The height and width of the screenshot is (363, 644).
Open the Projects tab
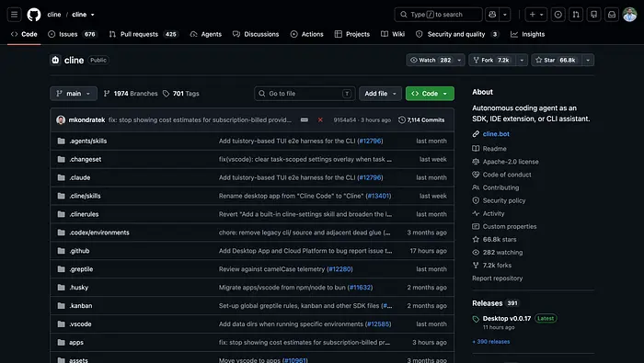pyautogui.click(x=352, y=34)
